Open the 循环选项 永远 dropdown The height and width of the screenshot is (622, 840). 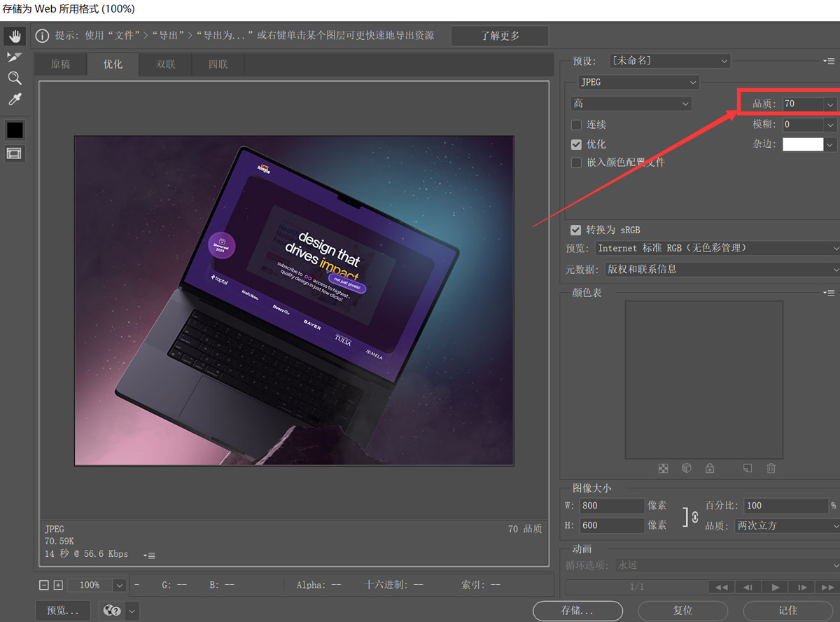pyautogui.click(x=727, y=565)
